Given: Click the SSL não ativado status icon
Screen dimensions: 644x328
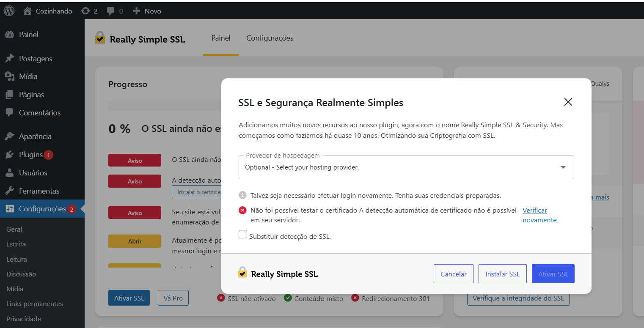Looking at the screenshot, I should [x=221, y=298].
